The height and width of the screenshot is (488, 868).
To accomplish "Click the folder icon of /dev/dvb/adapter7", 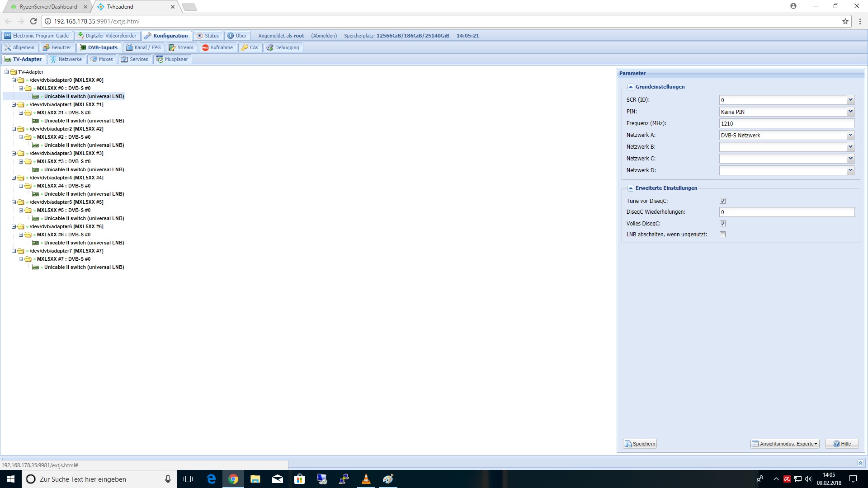I will 21,251.
